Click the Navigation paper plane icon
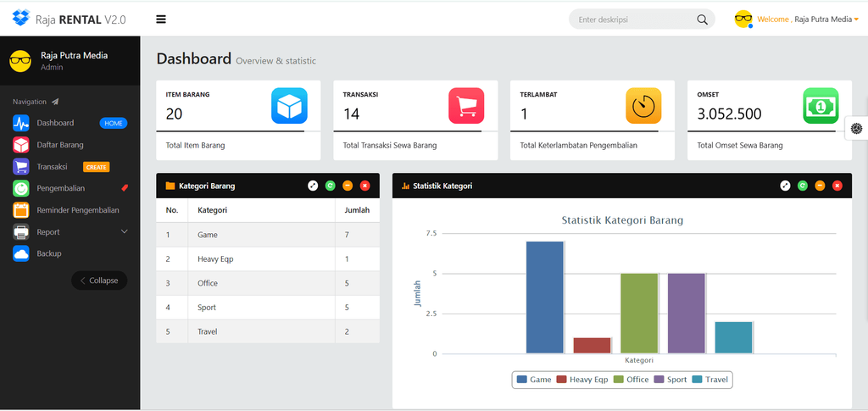Screen dimensions: 868x411 click(55, 102)
